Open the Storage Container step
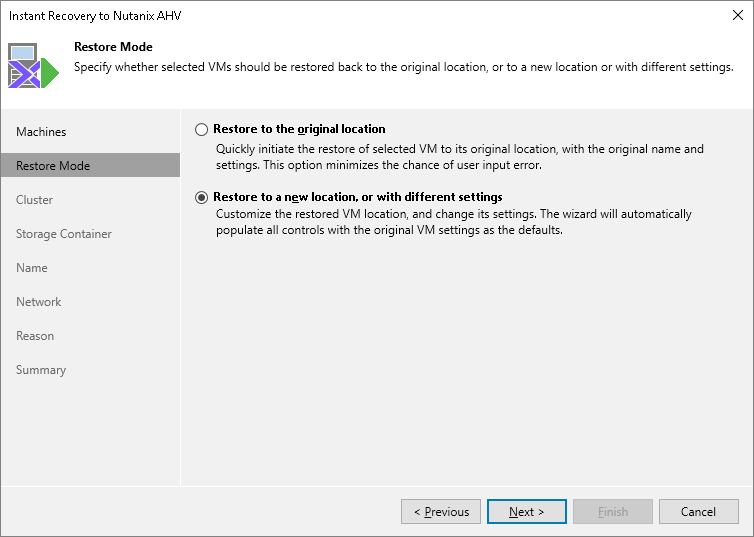The width and height of the screenshot is (754, 537). pos(64,234)
